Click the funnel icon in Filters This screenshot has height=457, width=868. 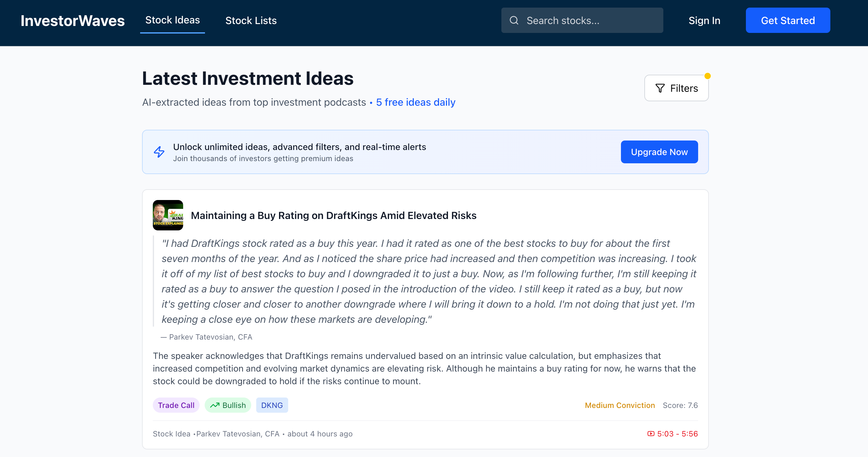click(660, 88)
